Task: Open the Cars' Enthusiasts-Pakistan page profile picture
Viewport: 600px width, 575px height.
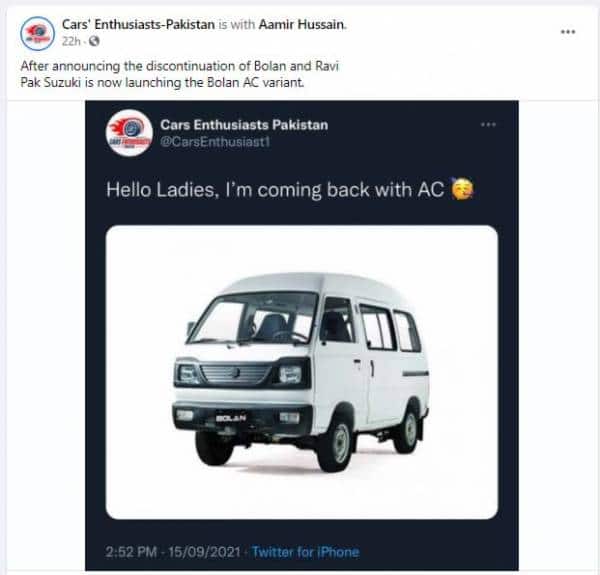Action: point(37,34)
